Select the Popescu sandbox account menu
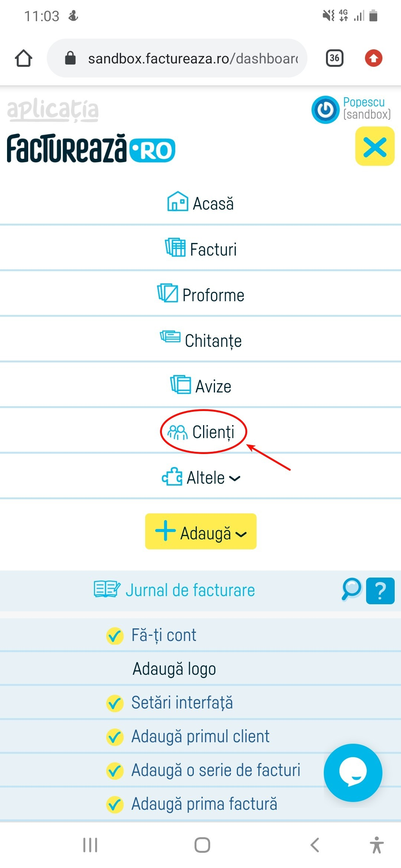Image resolution: width=401 pixels, height=868 pixels. click(351, 109)
